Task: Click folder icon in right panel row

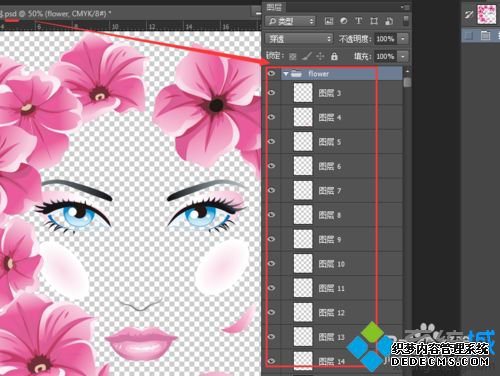Action: pyautogui.click(x=485, y=35)
